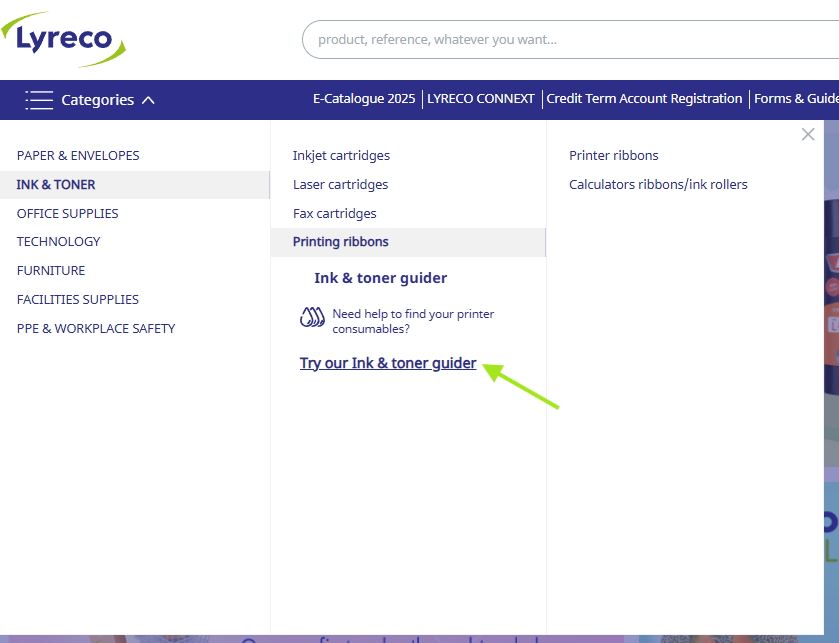
Task: Select FACILITIES SUPPLIES category
Action: point(78,300)
